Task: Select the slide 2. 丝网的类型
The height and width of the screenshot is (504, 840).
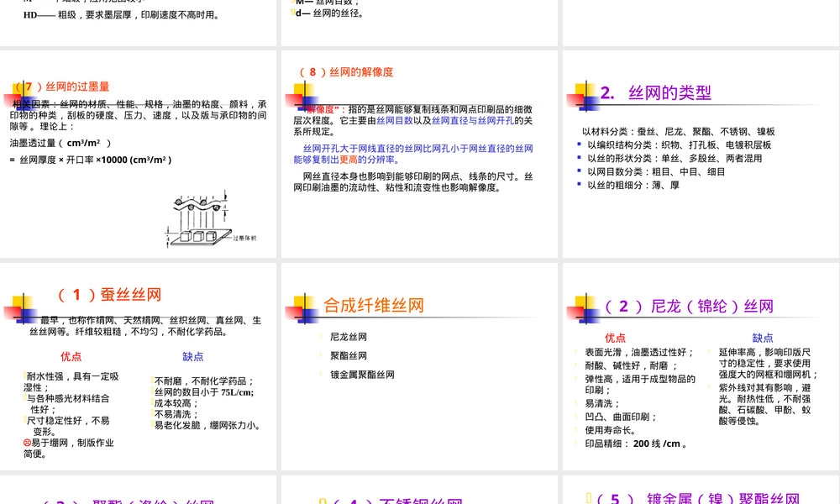Action: 701,155
